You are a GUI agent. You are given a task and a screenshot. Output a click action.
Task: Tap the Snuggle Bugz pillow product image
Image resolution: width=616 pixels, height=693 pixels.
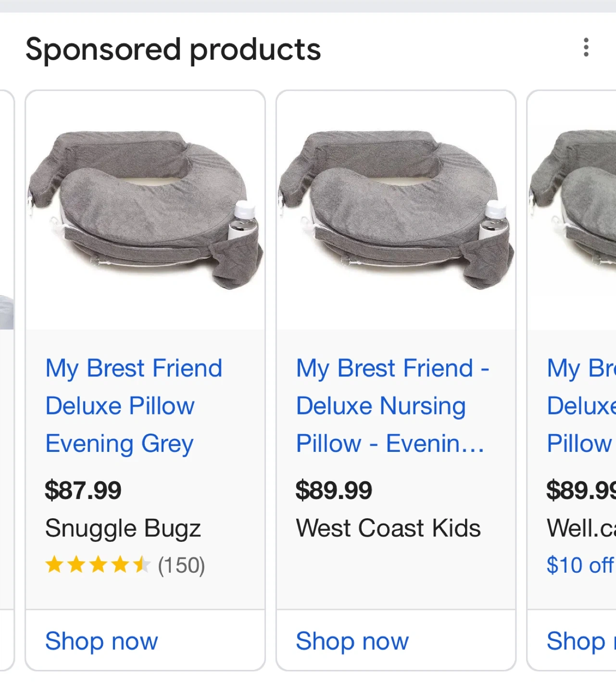coord(145,210)
